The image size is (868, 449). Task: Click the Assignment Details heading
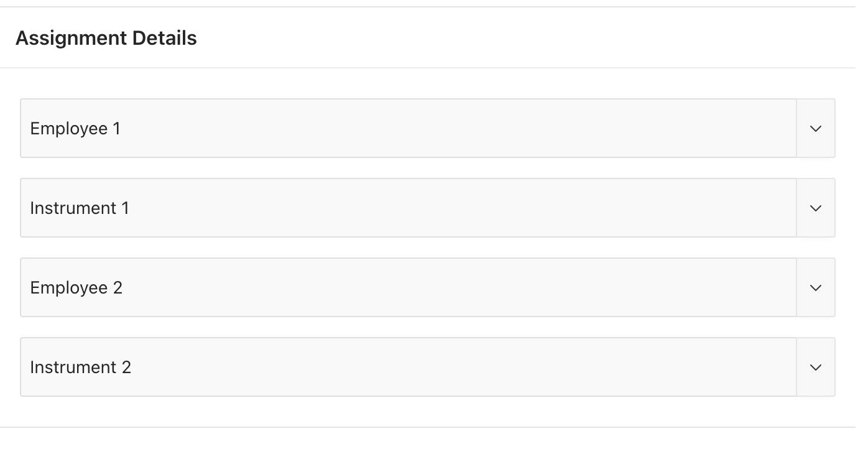click(x=106, y=38)
